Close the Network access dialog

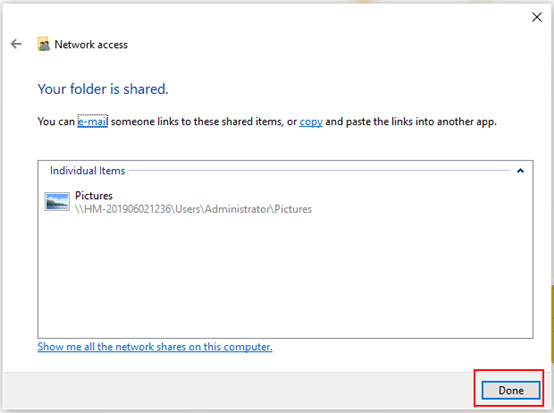click(x=537, y=17)
